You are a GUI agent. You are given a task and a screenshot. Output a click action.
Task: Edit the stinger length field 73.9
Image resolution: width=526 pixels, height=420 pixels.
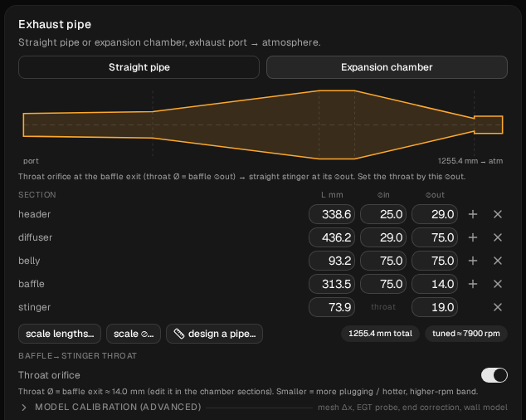click(332, 307)
